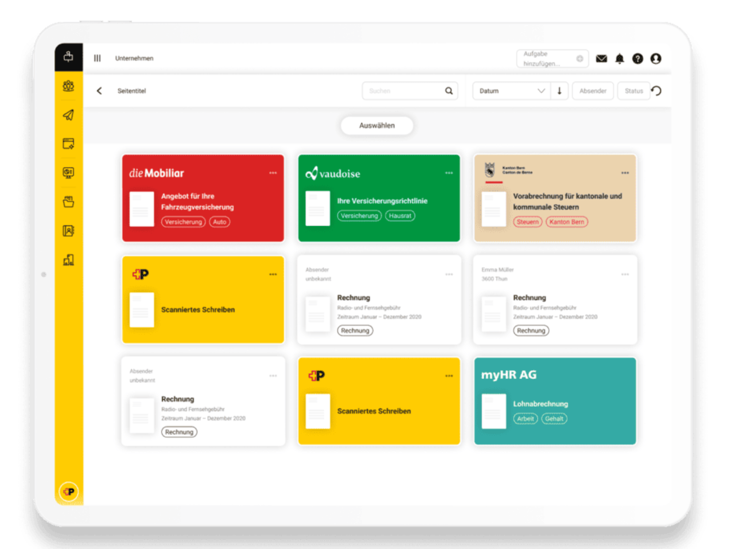Screen dimensions: 756x549
Task: Reset filters with the circular arrow icon
Action: coord(657,91)
